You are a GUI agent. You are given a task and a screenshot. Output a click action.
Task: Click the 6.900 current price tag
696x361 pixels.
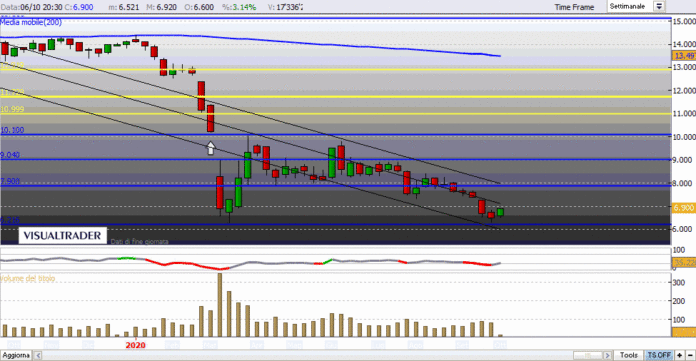684,208
